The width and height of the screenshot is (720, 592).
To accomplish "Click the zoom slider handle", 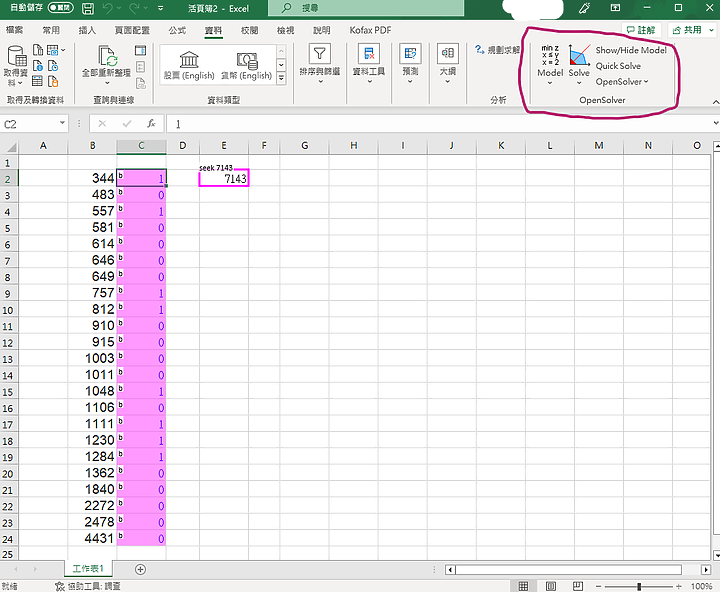I will [639, 586].
